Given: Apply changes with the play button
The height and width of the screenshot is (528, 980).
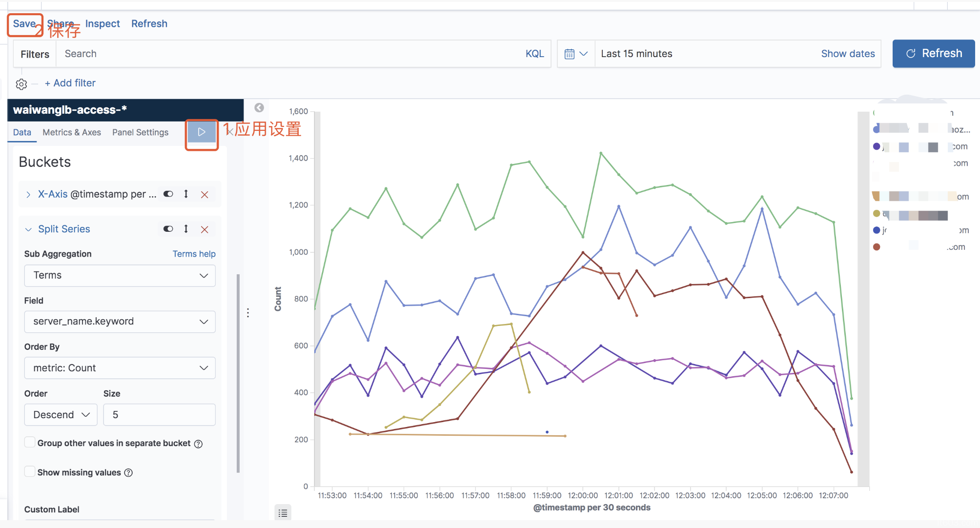Looking at the screenshot, I should pos(202,132).
